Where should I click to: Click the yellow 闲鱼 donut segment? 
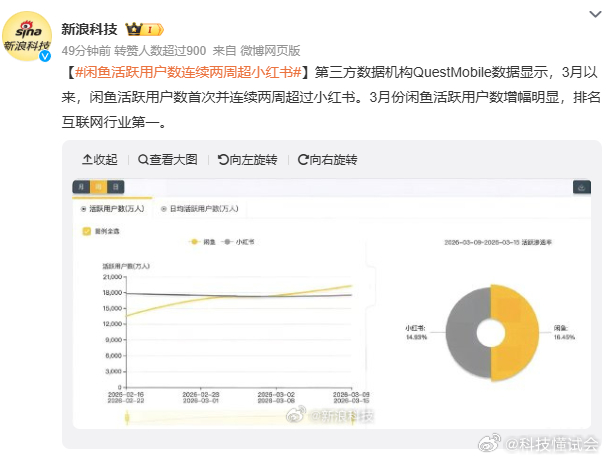tap(520, 332)
